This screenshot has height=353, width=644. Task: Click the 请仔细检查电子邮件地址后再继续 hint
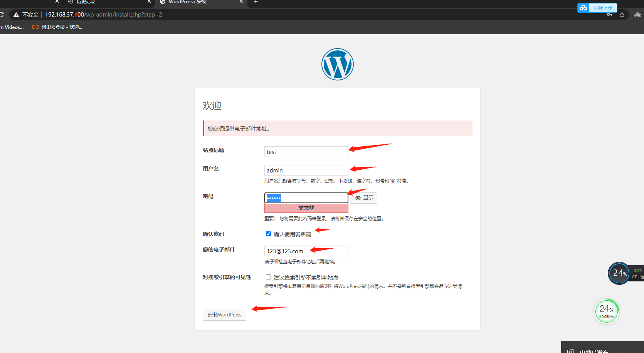tap(301, 262)
